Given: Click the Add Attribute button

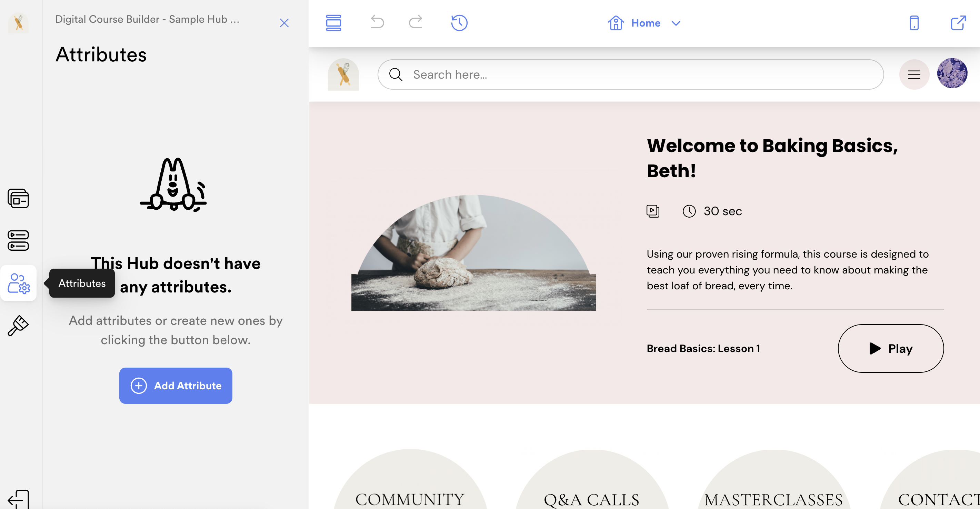Looking at the screenshot, I should [176, 385].
